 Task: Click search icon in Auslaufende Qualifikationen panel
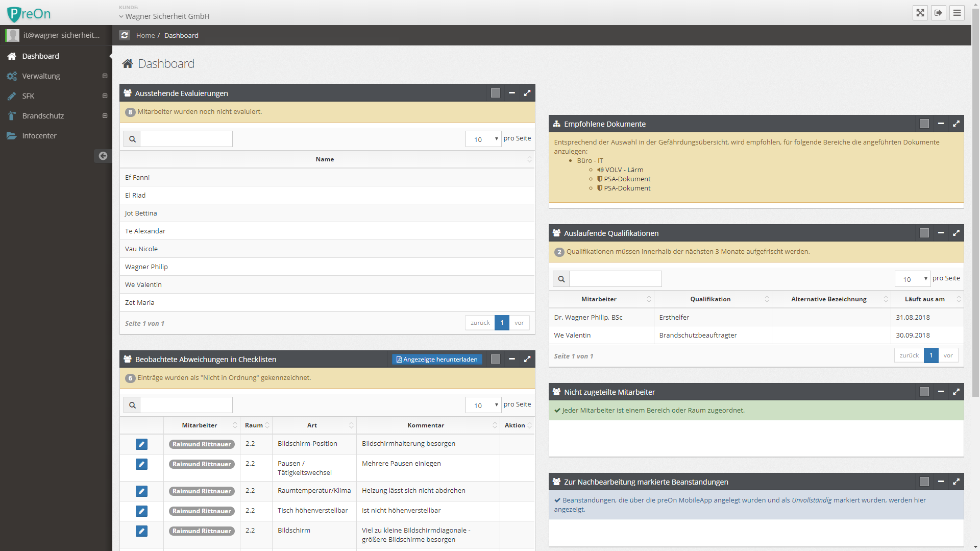pos(561,279)
